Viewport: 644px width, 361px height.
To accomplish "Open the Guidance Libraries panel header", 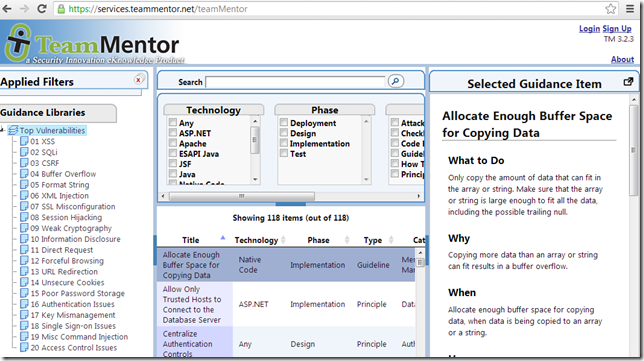I will (x=58, y=113).
